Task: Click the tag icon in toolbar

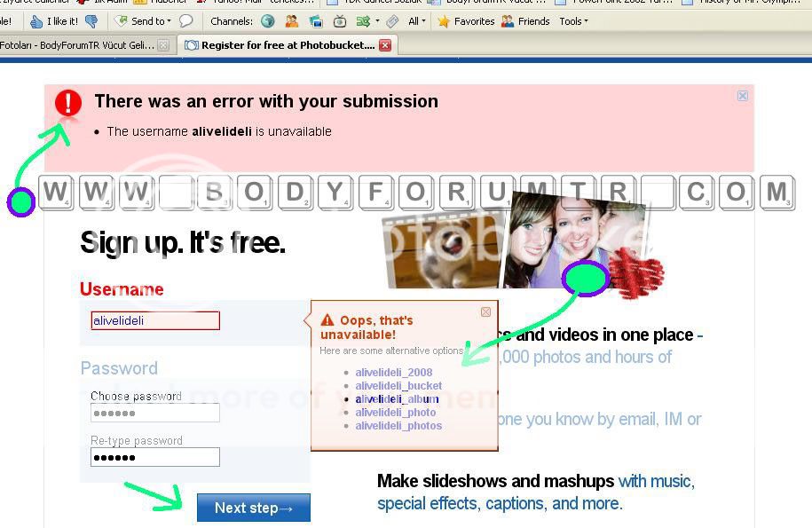Action: (x=393, y=21)
